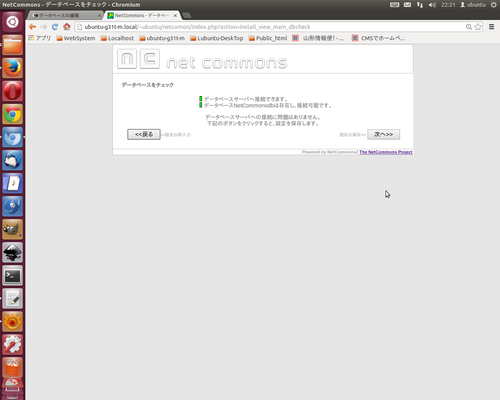This screenshot has width=500, height=400.
Task: Open the Localhost bookmark folder
Action: (x=117, y=38)
